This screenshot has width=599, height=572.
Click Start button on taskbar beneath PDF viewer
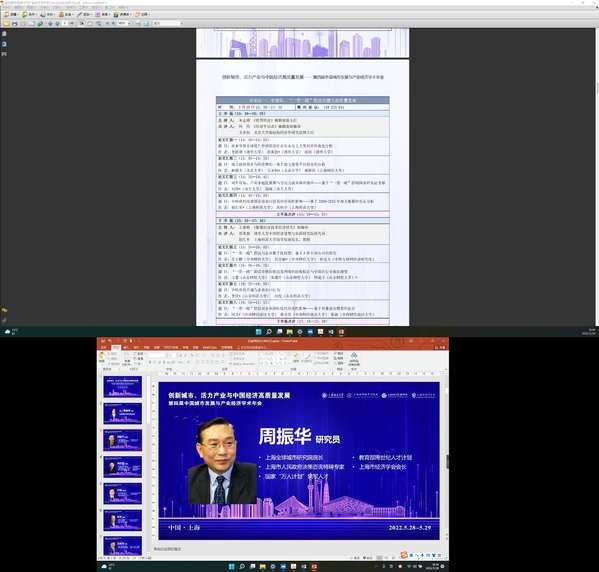click(x=258, y=332)
